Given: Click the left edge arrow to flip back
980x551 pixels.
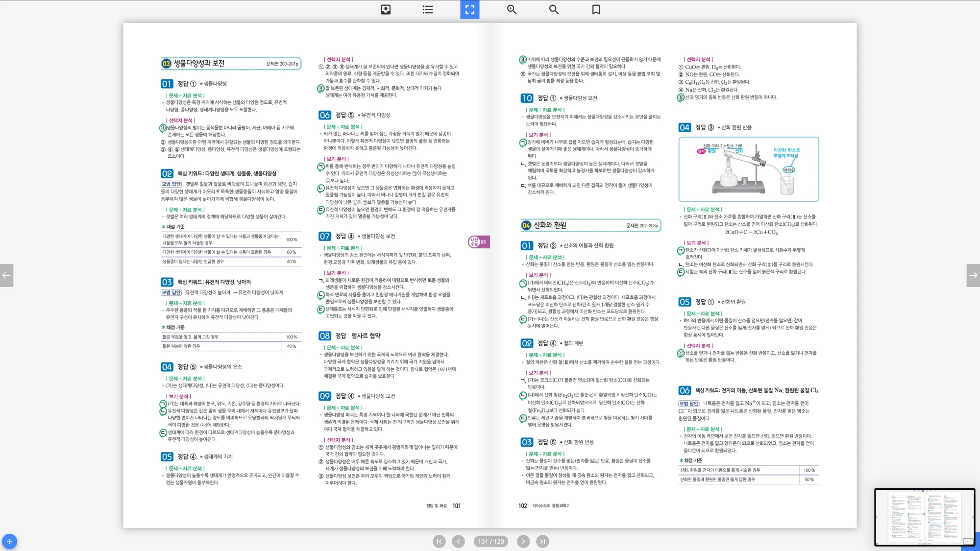Looking at the screenshot, I should pyautogui.click(x=6, y=275).
